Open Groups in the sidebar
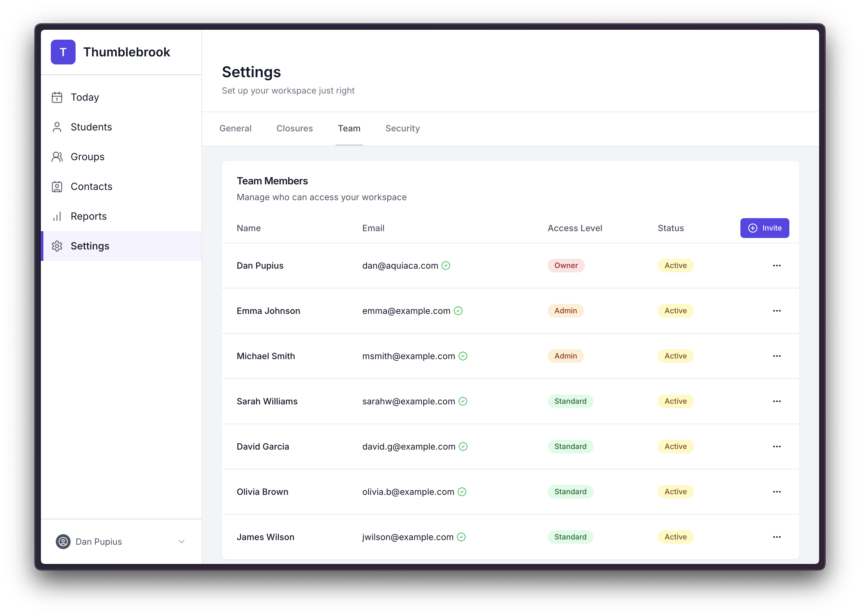Viewport: 860px width, 616px height. coord(121,157)
